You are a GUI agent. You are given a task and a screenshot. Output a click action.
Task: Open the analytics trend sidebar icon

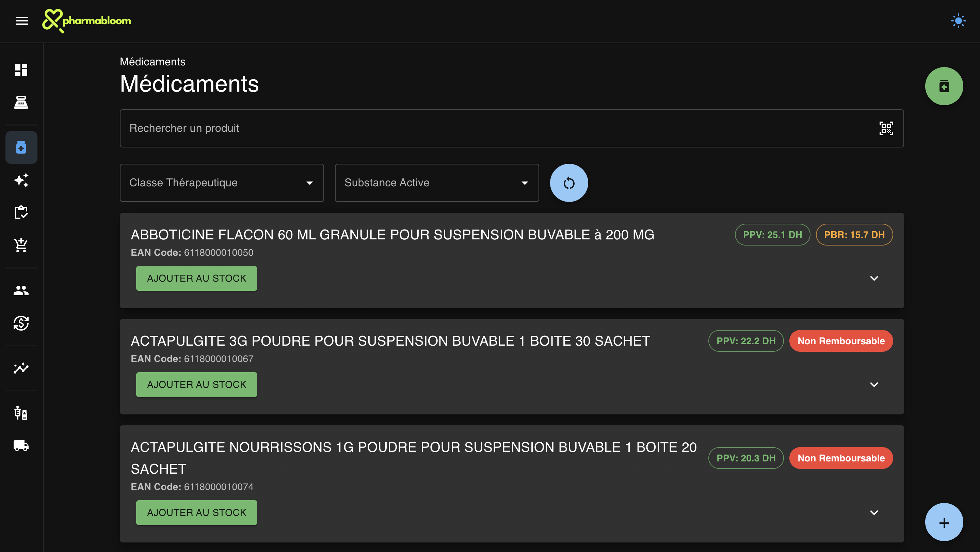[x=21, y=368]
